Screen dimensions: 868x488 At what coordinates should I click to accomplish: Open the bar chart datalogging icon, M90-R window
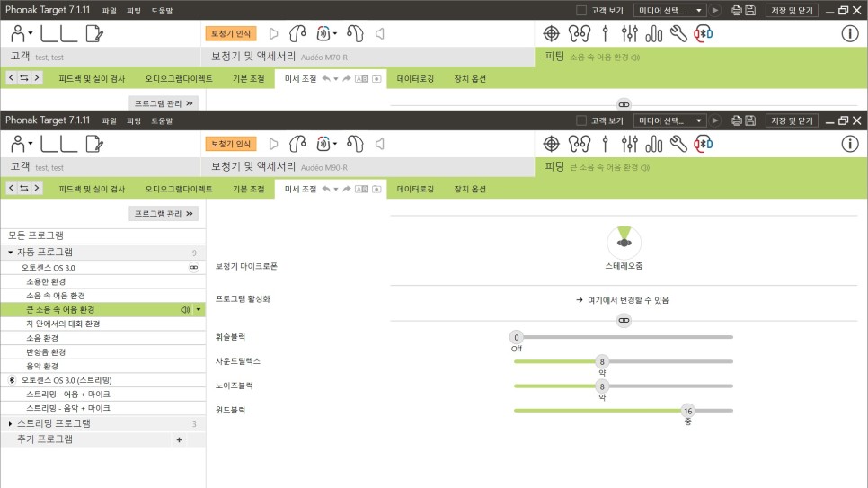coord(654,144)
